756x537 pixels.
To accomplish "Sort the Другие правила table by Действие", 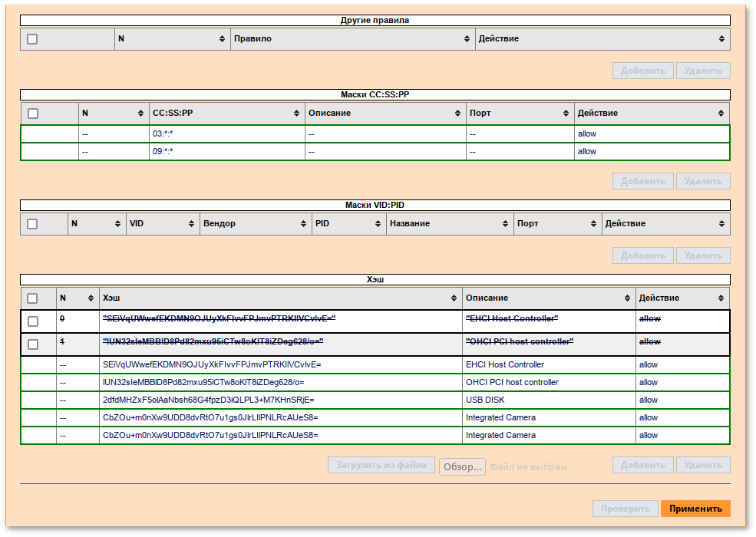I will coord(721,39).
